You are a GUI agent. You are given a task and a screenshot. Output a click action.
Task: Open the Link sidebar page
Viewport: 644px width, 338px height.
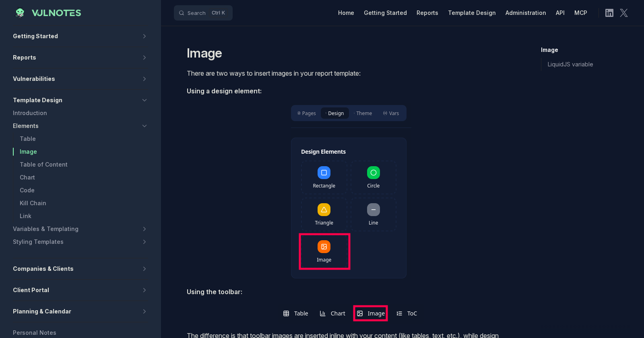25,216
